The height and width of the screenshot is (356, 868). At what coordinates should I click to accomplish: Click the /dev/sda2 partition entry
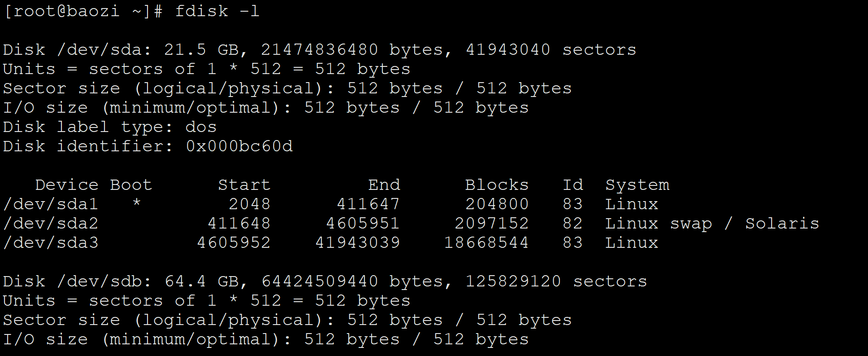click(x=51, y=224)
